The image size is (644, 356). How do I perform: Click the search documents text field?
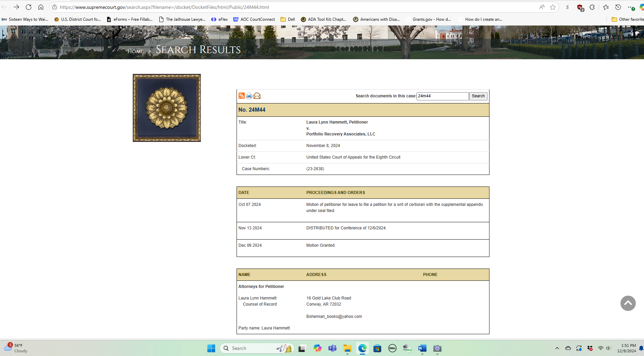pyautogui.click(x=442, y=96)
